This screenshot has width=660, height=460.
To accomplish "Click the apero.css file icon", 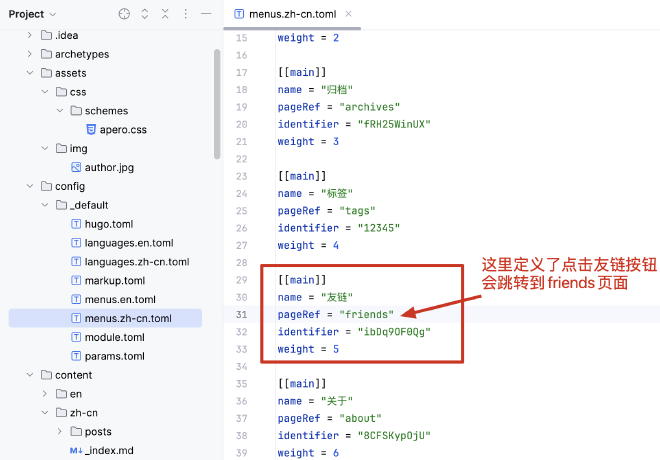I will click(91, 130).
